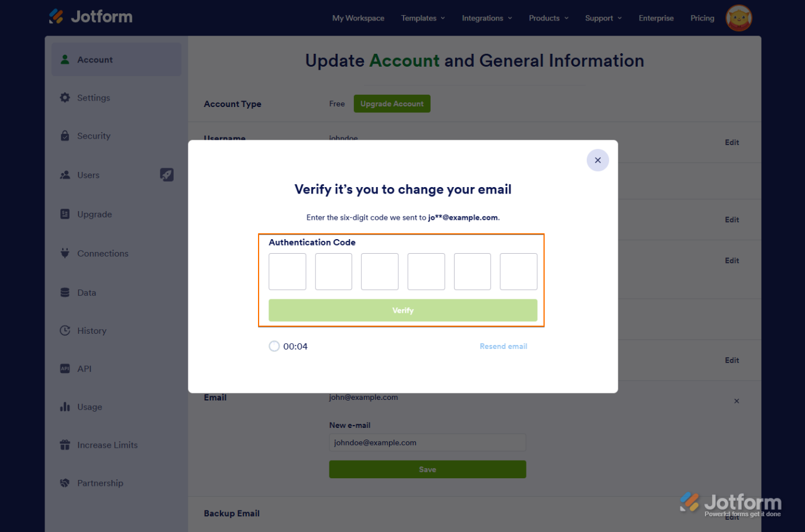Screen dimensions: 805x532
Task: Click the Connections plug icon
Action: [x=65, y=253]
